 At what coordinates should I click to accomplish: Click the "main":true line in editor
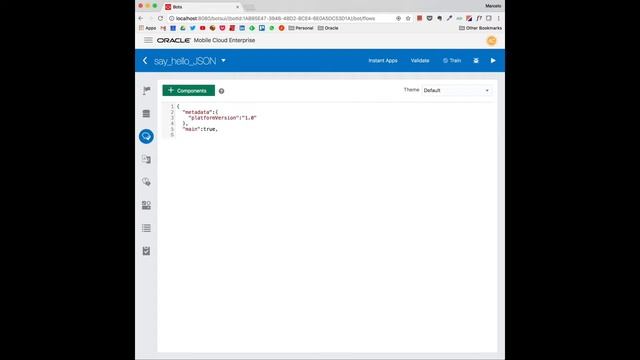point(200,129)
